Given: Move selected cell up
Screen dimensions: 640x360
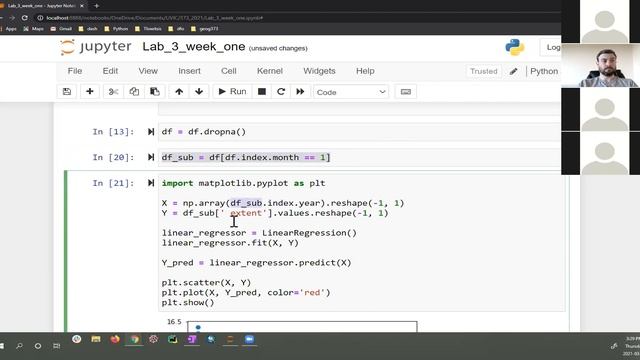Looking at the screenshot, I should (x=179, y=92).
